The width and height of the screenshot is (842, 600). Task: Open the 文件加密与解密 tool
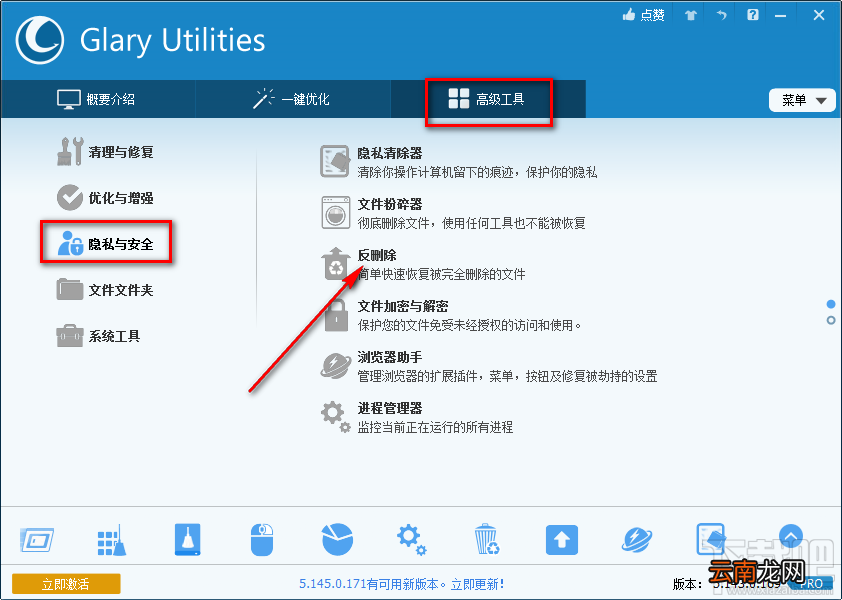pyautogui.click(x=452, y=315)
